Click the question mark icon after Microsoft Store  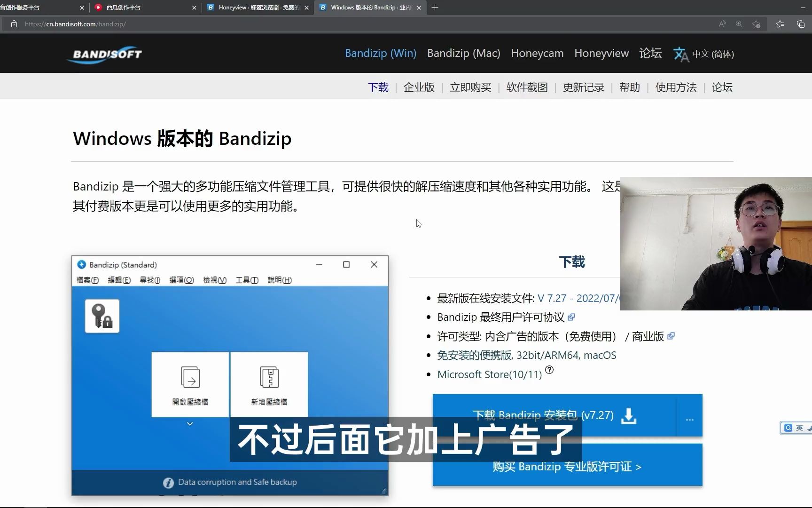(x=549, y=370)
